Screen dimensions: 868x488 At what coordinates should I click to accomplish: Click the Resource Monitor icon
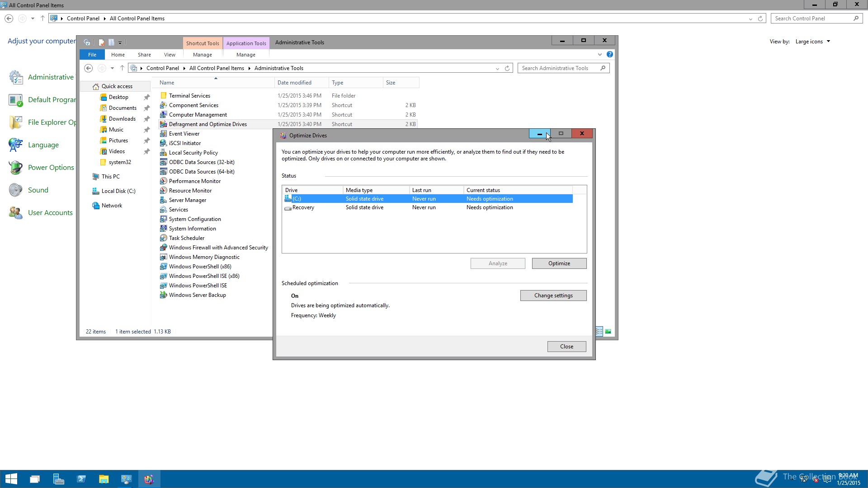pyautogui.click(x=164, y=191)
